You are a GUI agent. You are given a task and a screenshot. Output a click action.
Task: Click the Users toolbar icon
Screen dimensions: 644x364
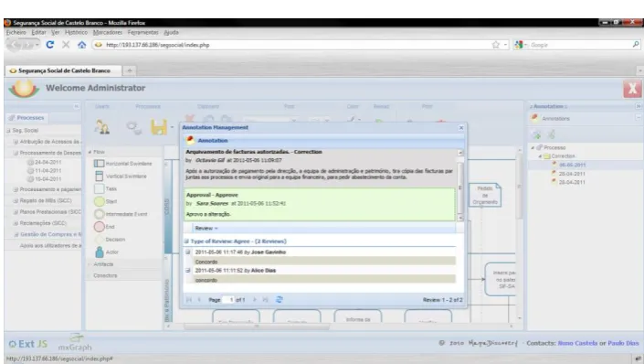(101, 127)
